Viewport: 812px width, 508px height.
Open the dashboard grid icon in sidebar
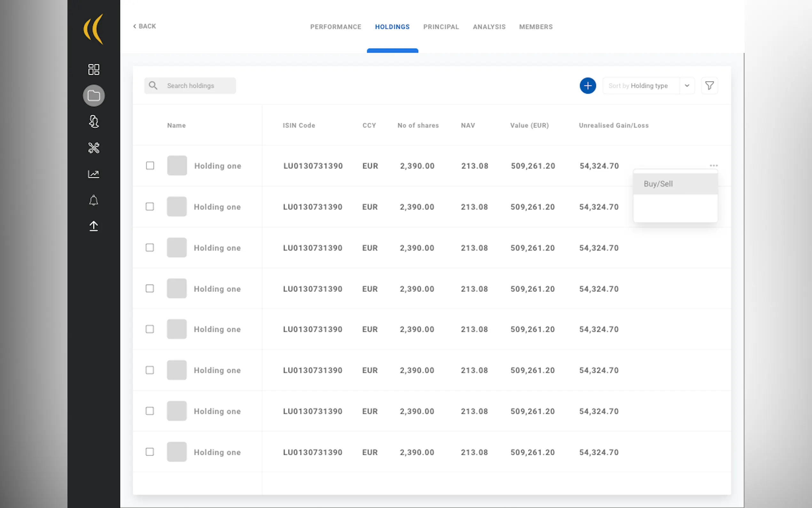(x=94, y=69)
